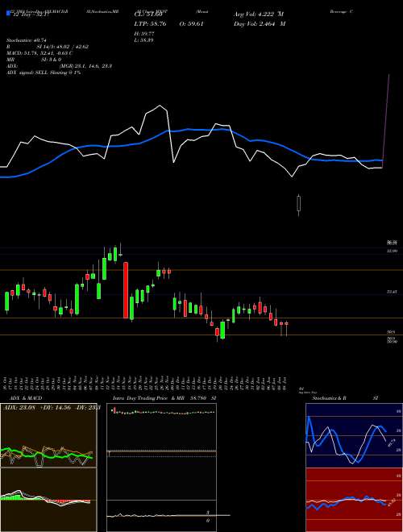Viewport: 403px width, 532px height.
Task: Click the Stochastics & RSI panel title
Action: click(x=345, y=398)
